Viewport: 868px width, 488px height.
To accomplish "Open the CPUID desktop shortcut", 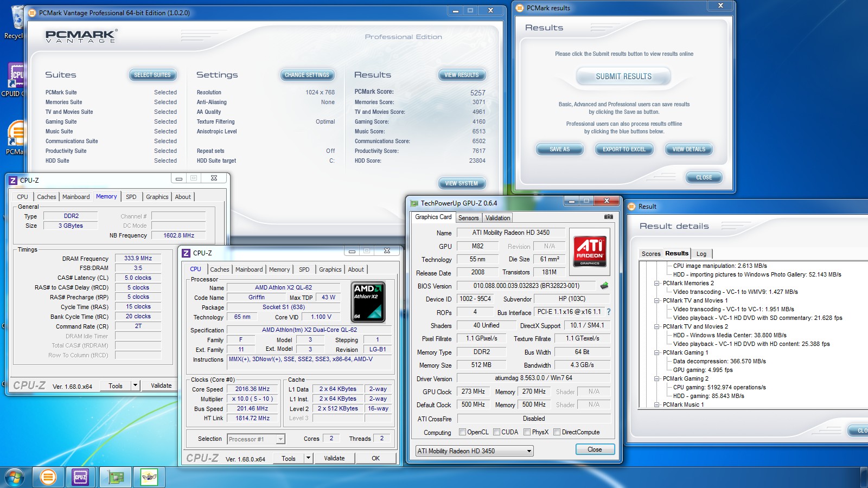I will click(x=15, y=80).
